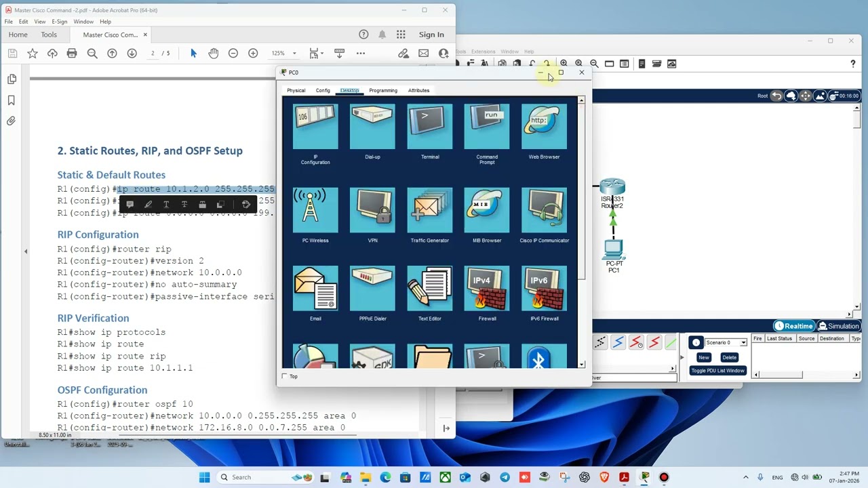Switch to Simulation mode
Image resolution: width=868 pixels, height=488 pixels.
tap(839, 326)
